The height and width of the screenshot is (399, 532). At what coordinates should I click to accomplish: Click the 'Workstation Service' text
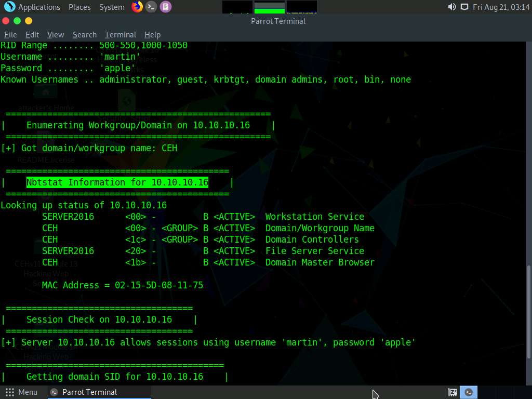coord(314,217)
